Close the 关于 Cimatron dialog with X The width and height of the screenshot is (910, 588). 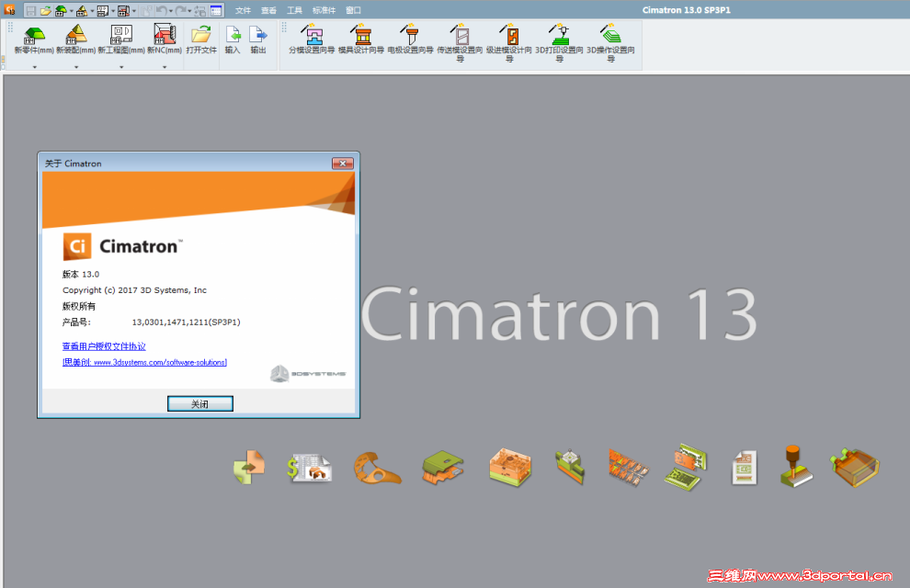pyautogui.click(x=343, y=164)
